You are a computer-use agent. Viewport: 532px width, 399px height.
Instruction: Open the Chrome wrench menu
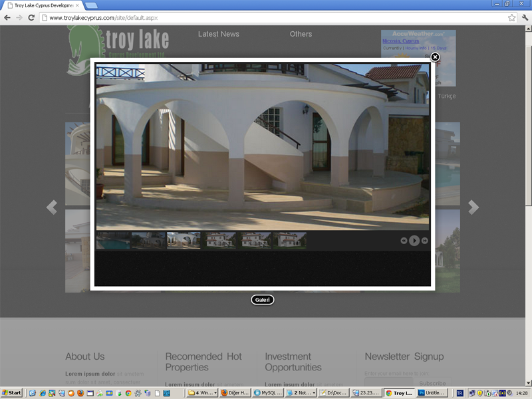(525, 18)
